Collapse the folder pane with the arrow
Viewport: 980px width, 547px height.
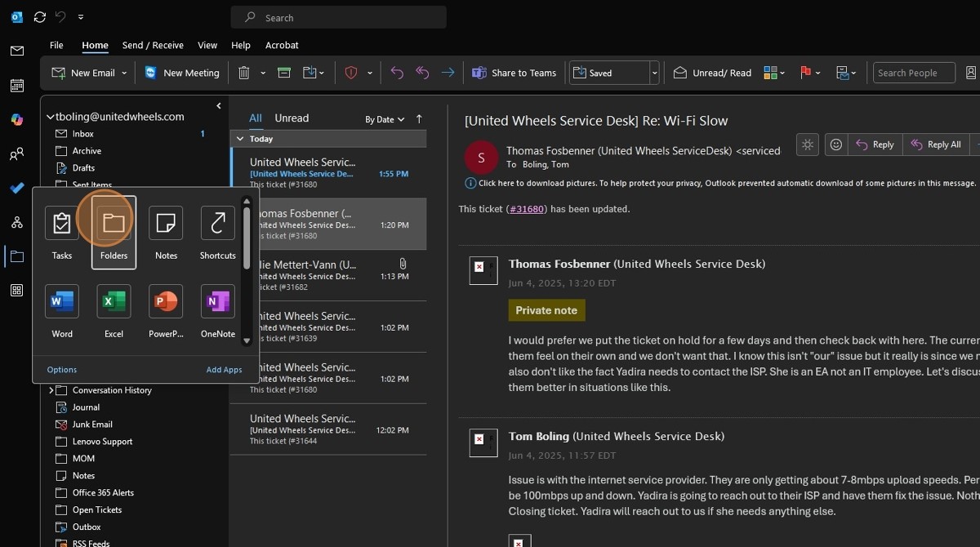click(x=219, y=106)
